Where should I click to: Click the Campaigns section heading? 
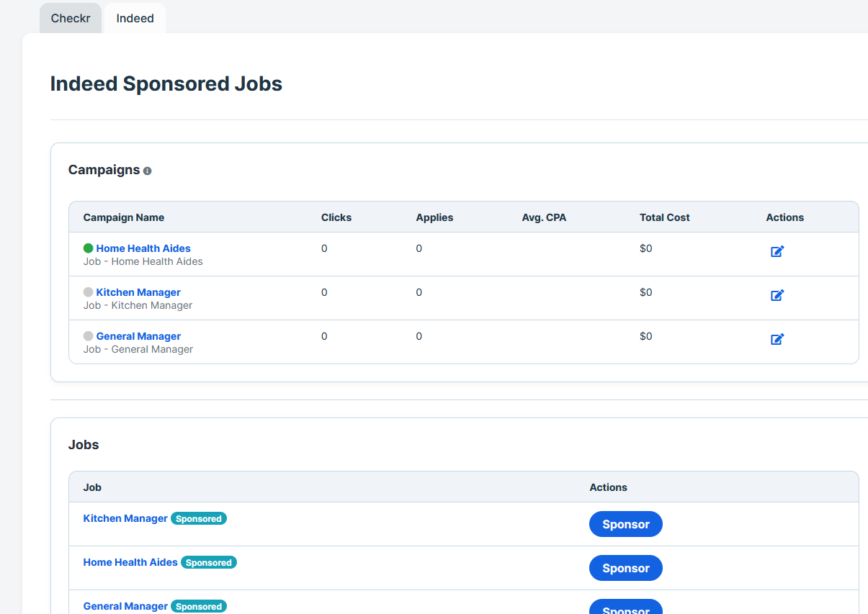point(104,170)
